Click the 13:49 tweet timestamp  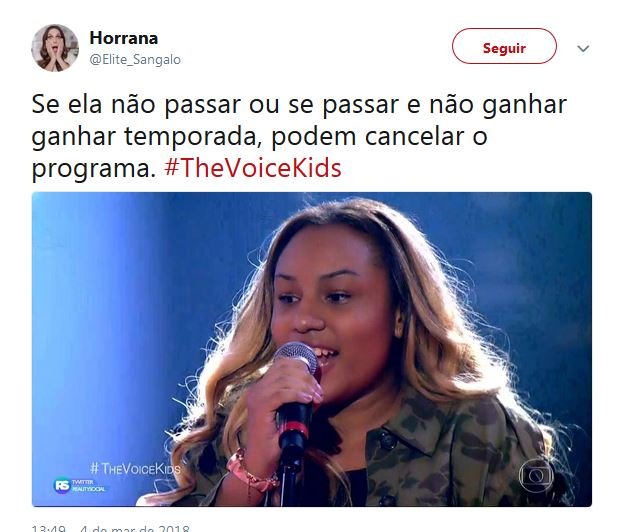[x=49, y=528]
